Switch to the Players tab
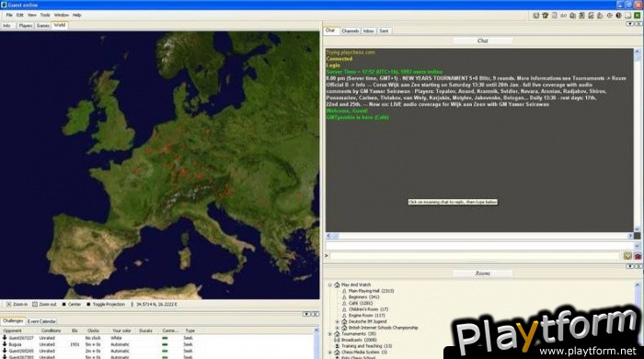The width and height of the screenshot is (644, 359). pos(26,26)
